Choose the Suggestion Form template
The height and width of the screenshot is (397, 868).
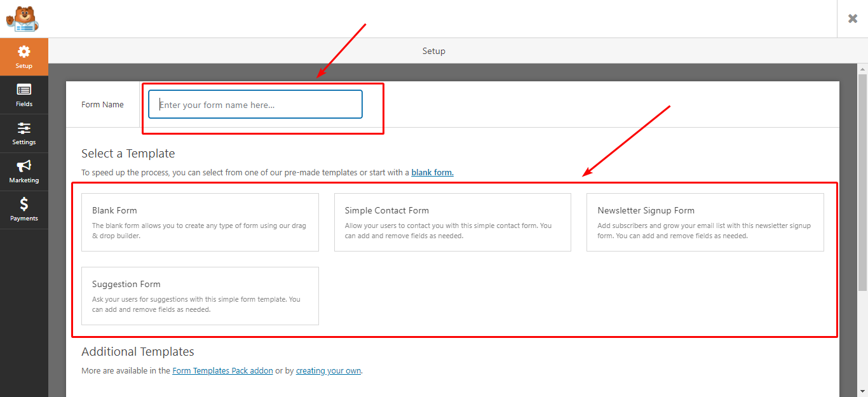200,296
